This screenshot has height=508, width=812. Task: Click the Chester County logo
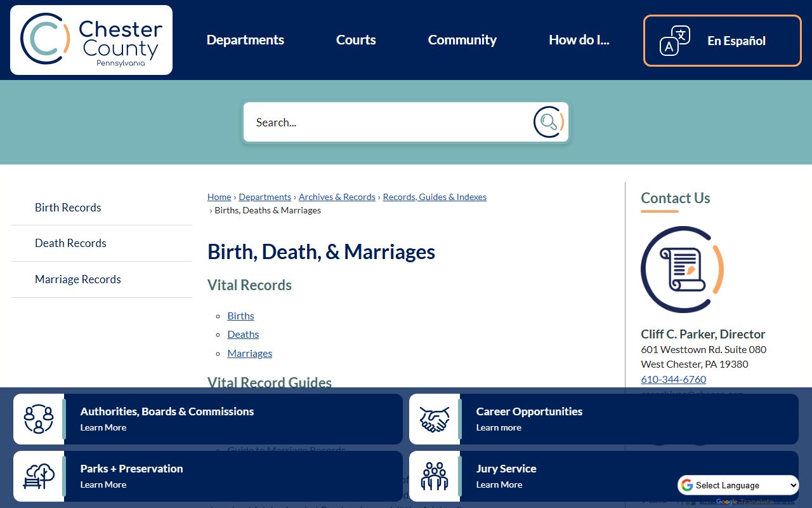click(x=91, y=40)
